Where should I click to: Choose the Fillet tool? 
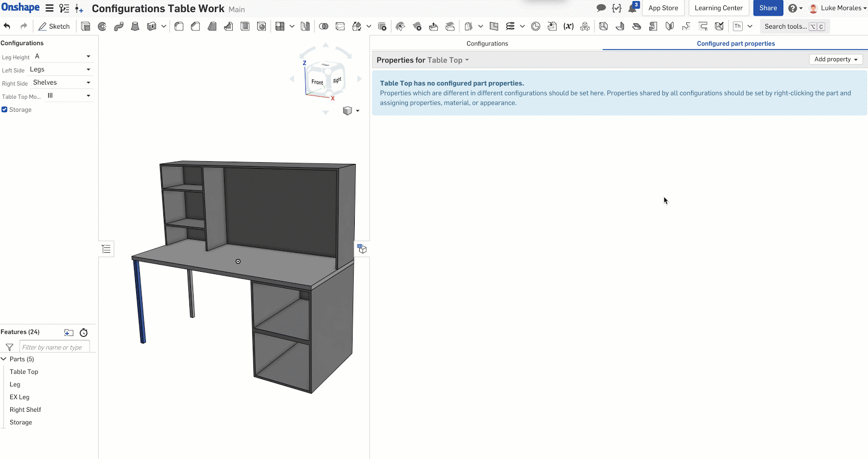179,26
